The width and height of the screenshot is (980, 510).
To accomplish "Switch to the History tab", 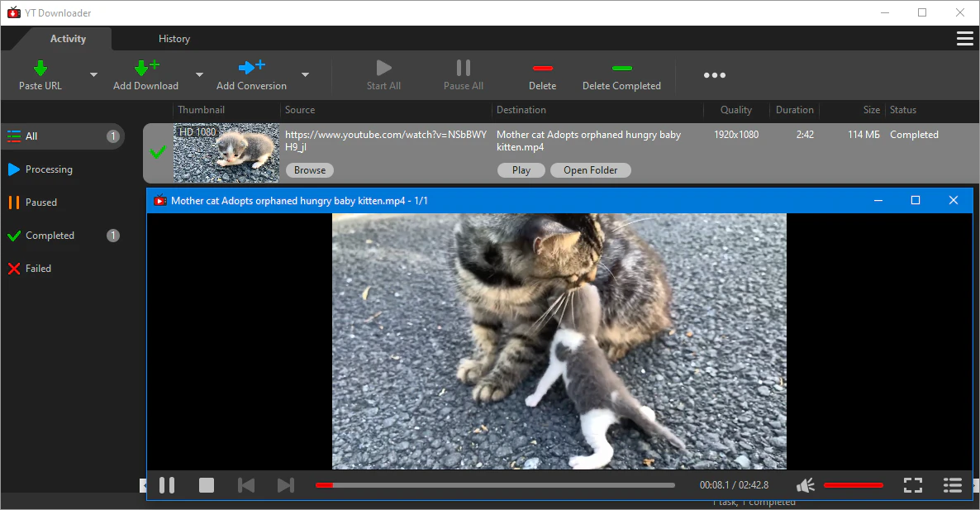I will click(x=174, y=39).
